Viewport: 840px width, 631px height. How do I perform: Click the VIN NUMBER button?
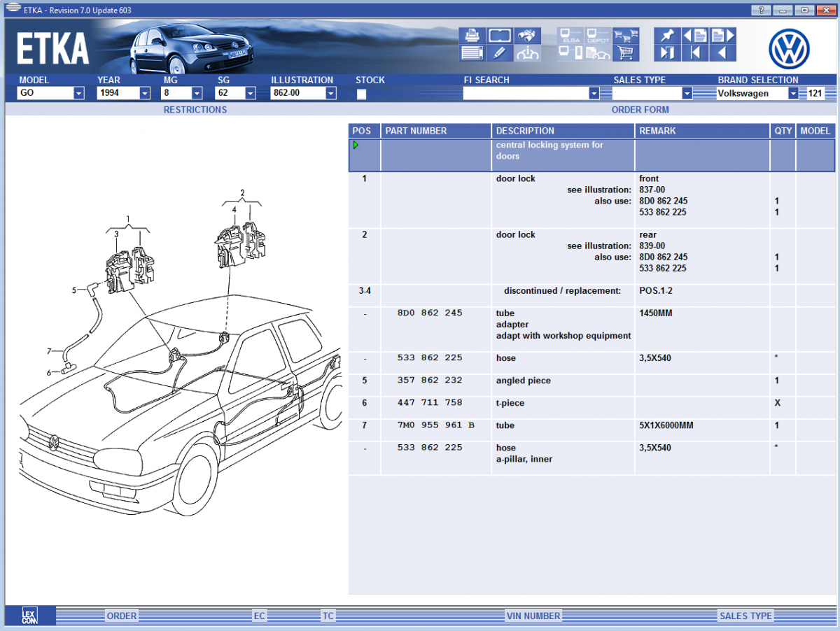pyautogui.click(x=533, y=616)
